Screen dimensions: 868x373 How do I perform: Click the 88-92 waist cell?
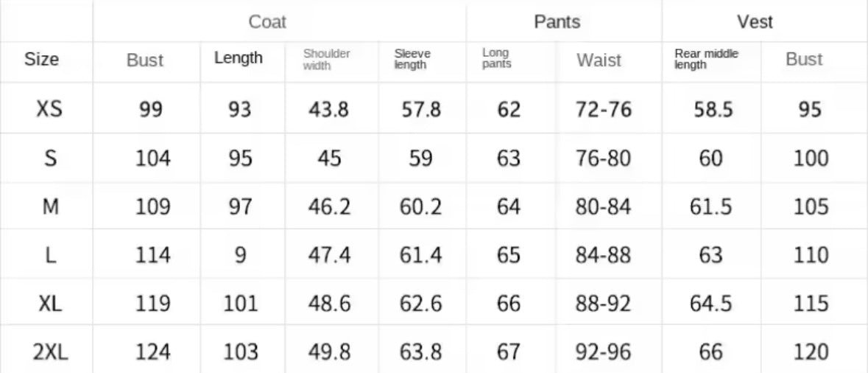pos(603,304)
